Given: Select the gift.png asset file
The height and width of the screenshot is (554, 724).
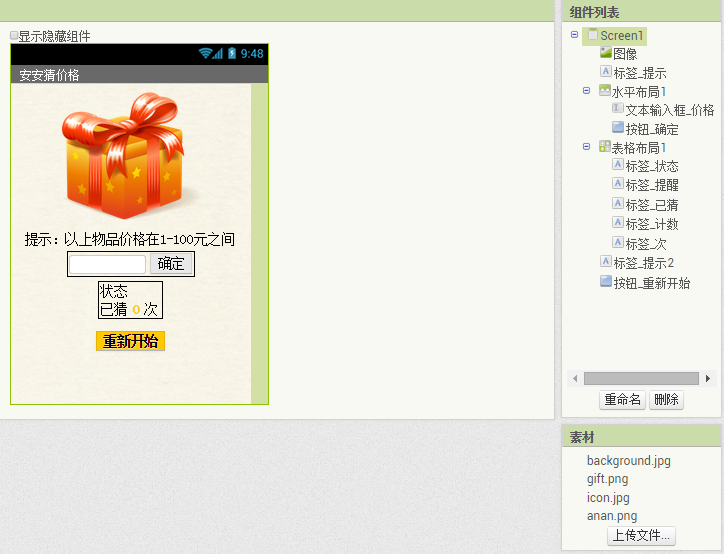Looking at the screenshot, I should point(607,479).
